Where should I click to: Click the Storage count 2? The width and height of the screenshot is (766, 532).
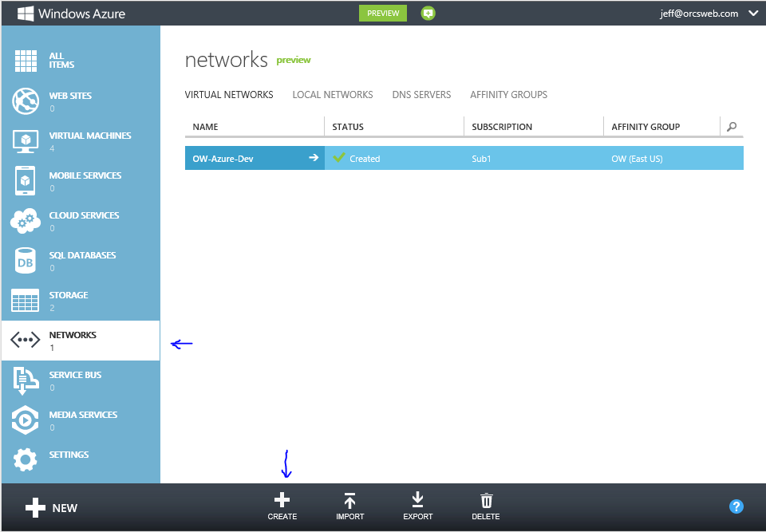click(x=53, y=308)
